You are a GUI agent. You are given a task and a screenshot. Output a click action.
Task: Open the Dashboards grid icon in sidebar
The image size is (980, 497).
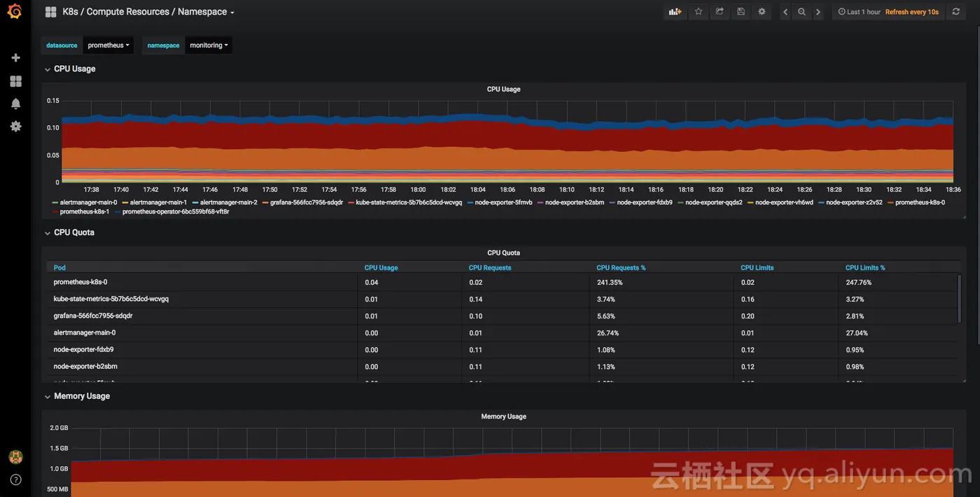pos(15,81)
